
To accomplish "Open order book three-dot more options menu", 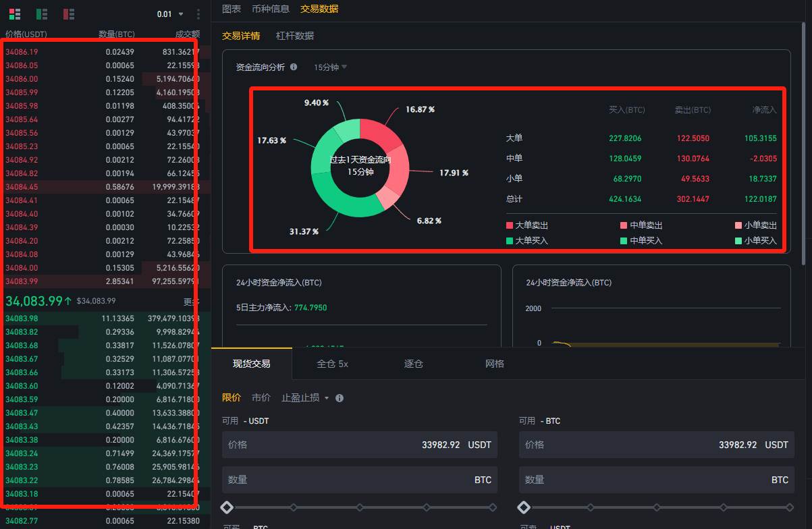I will click(198, 14).
